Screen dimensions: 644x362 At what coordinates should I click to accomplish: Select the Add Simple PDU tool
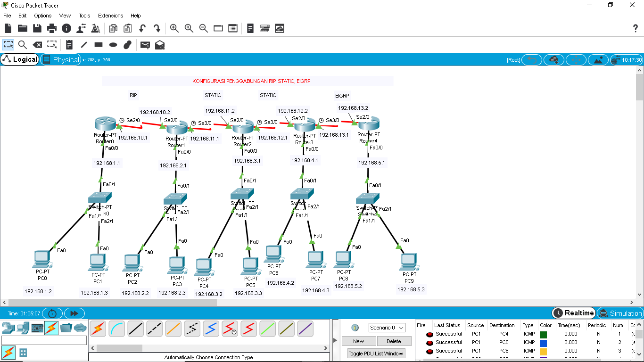(145, 45)
